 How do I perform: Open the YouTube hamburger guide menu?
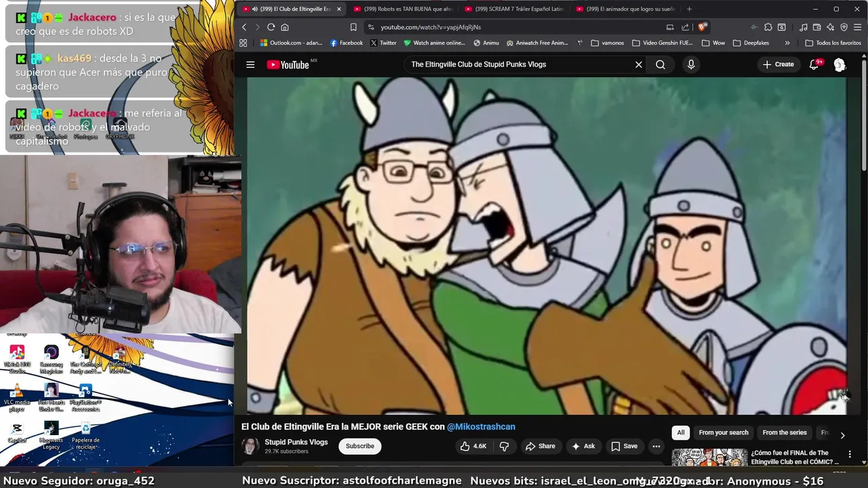coord(250,64)
